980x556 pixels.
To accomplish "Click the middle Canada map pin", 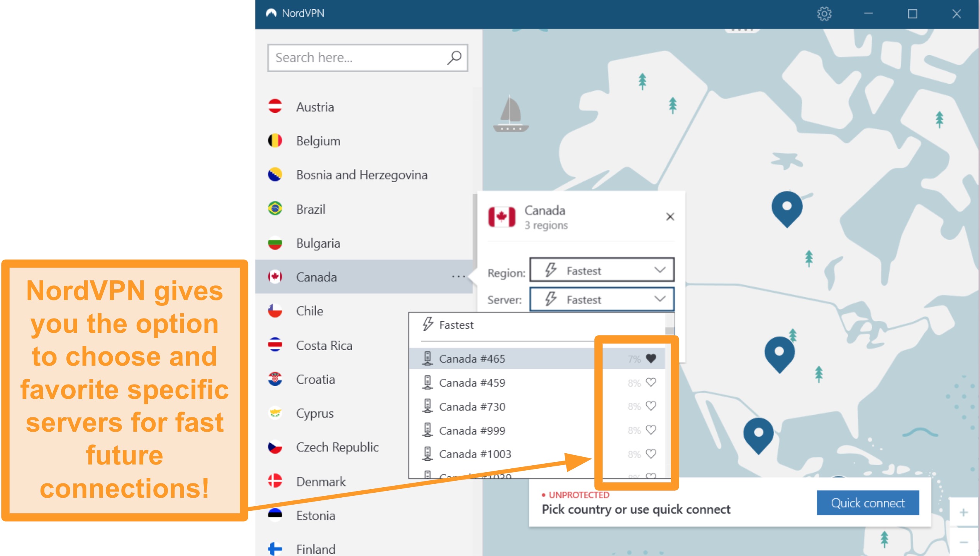I will 780,354.
